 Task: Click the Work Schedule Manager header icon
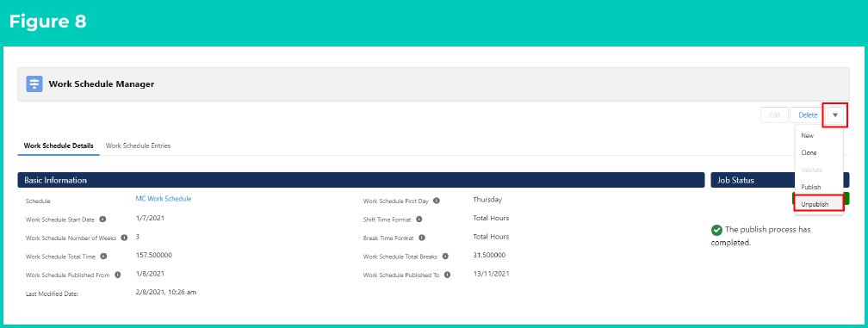click(x=34, y=84)
